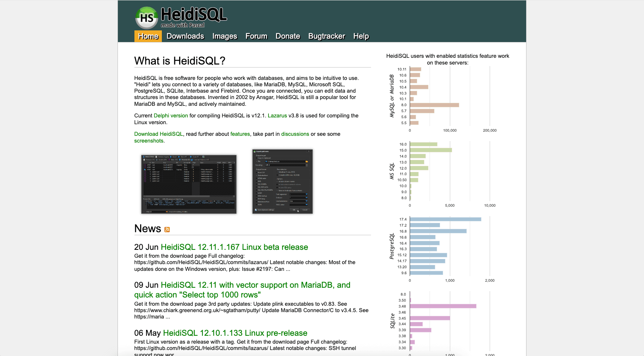This screenshot has width=644, height=356.
Task: Open the features link
Action: pos(240,134)
